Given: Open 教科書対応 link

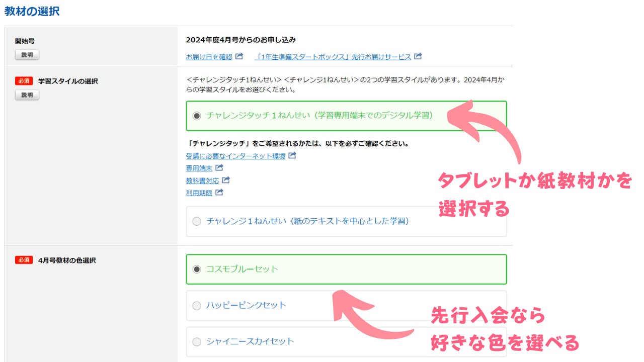Looking at the screenshot, I should coord(203,180).
